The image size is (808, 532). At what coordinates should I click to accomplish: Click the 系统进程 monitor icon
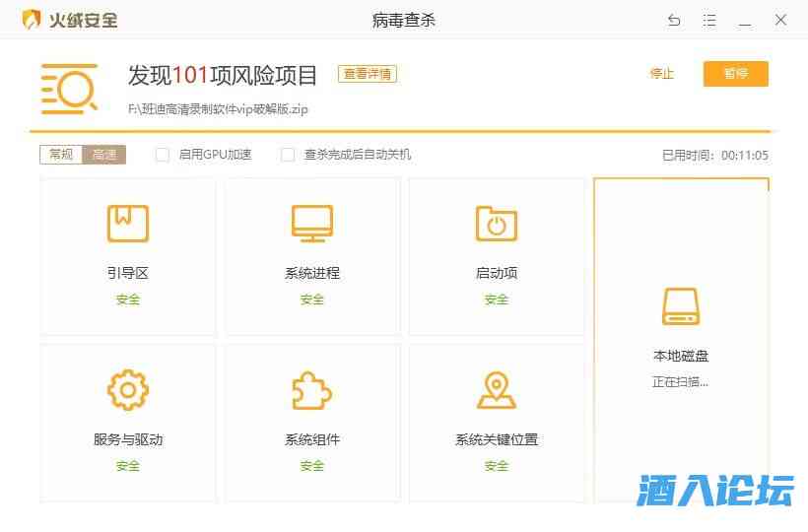[312, 224]
